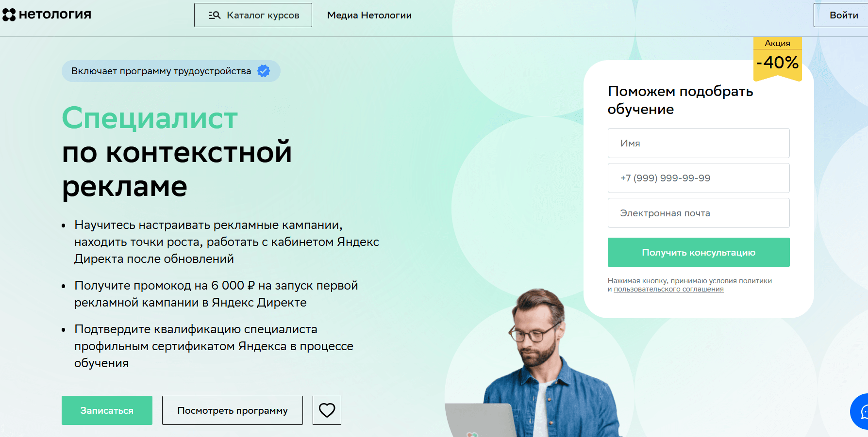This screenshot has width=868, height=437.
Task: Click the Нетология logo
Action: coord(47,15)
